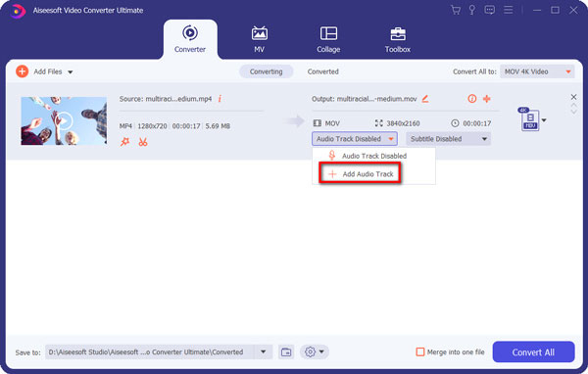The width and height of the screenshot is (588, 374).
Task: Expand the Subtitle Disabled dropdown
Action: pyautogui.click(x=449, y=139)
